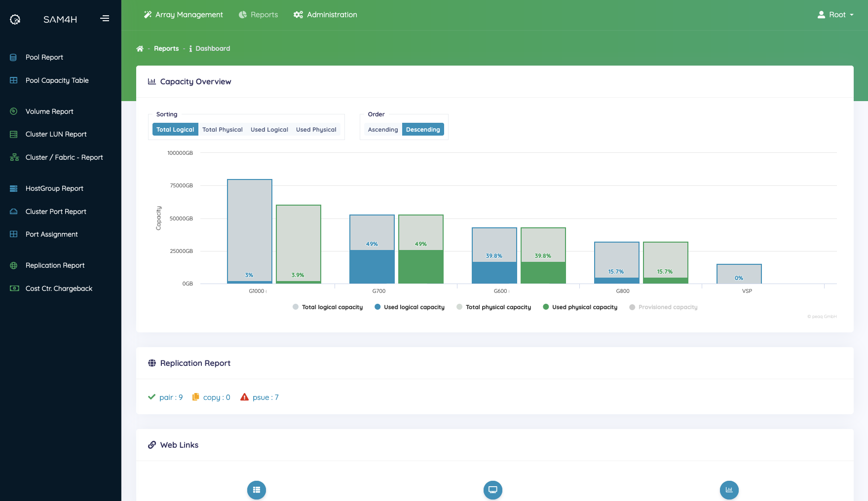Screen dimensions: 868x501
Task: Open the bar chart web link icon
Action: click(729, 490)
